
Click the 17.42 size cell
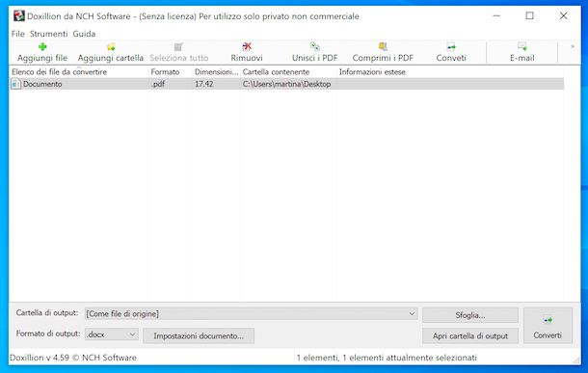tap(204, 84)
